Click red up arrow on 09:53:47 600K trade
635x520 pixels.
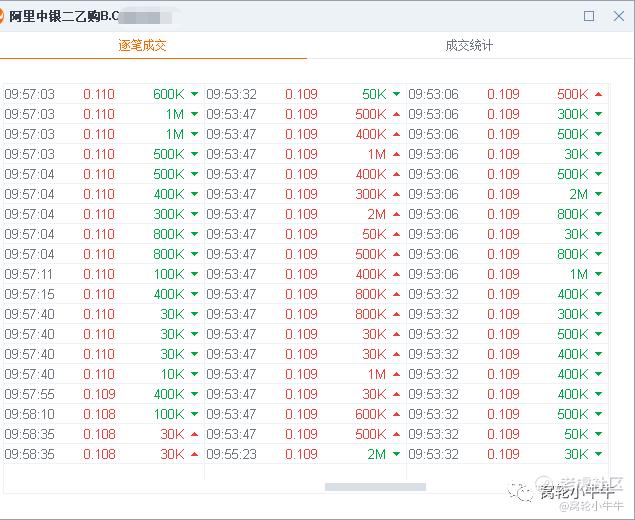coord(396,415)
